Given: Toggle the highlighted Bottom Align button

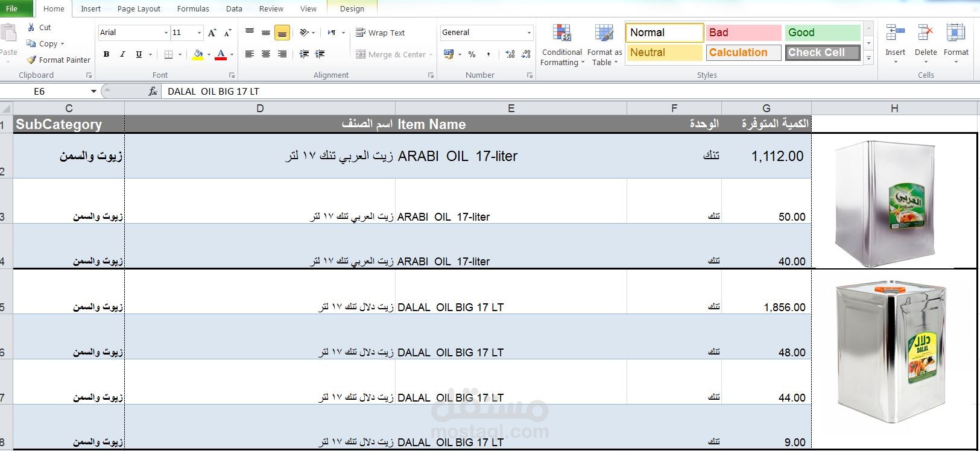Looking at the screenshot, I should click(x=282, y=33).
